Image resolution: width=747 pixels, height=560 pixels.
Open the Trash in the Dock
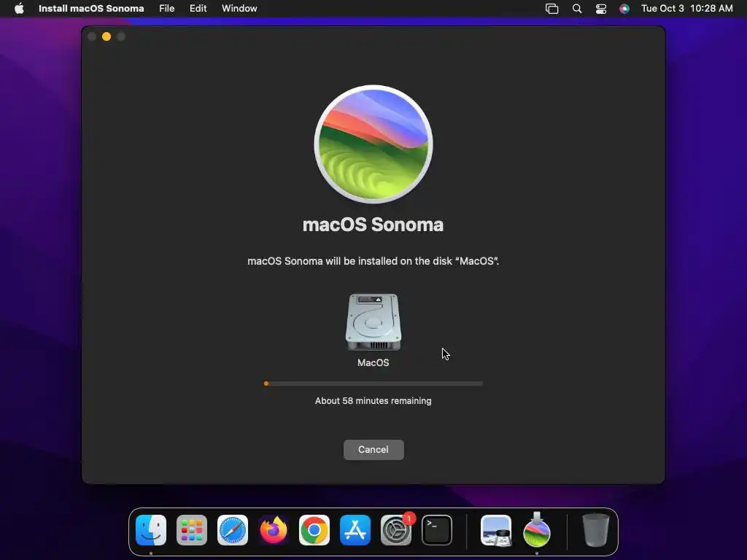(x=595, y=529)
